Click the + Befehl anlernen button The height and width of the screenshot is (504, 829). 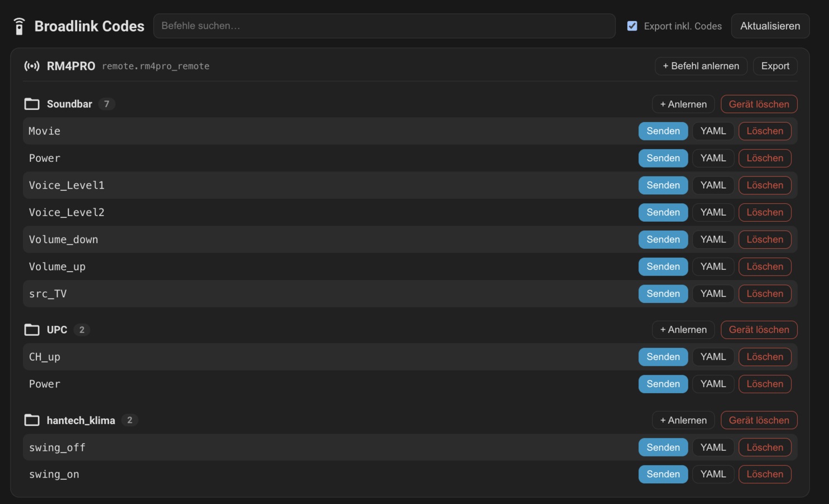(x=701, y=66)
